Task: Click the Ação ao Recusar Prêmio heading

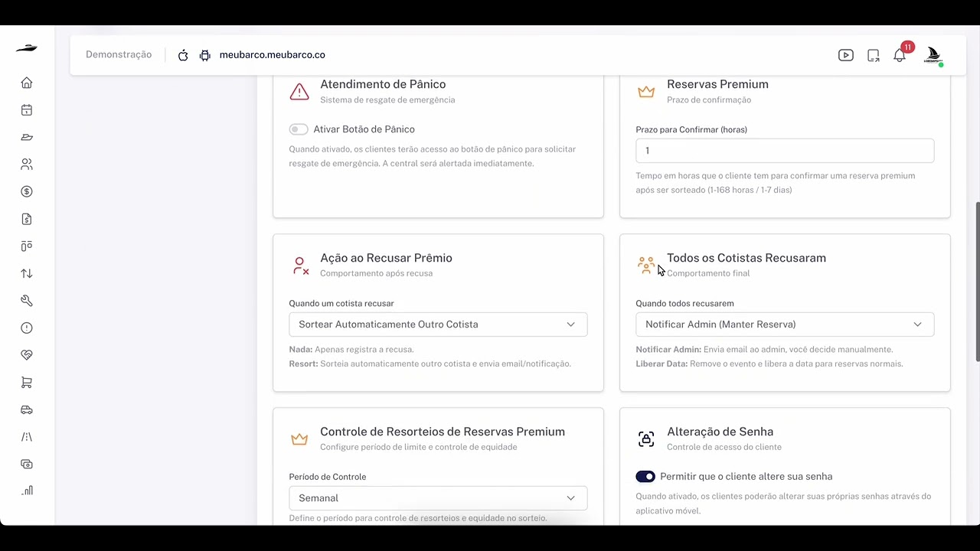Action: tap(386, 258)
